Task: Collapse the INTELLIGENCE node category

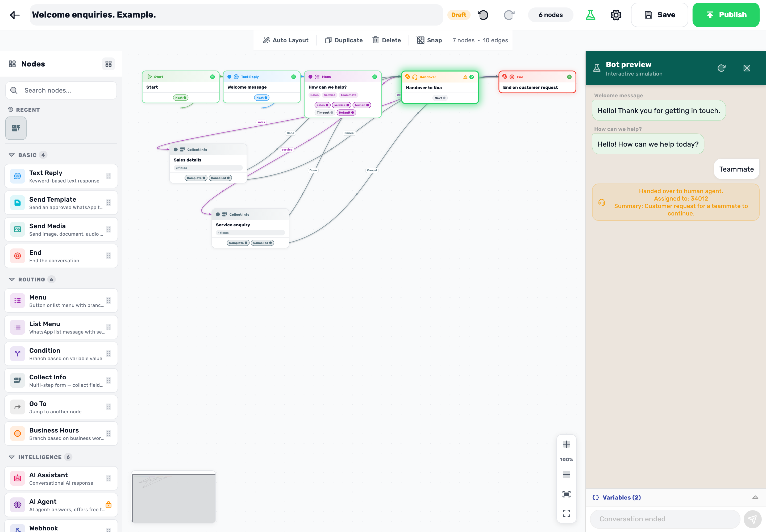Action: [12, 457]
